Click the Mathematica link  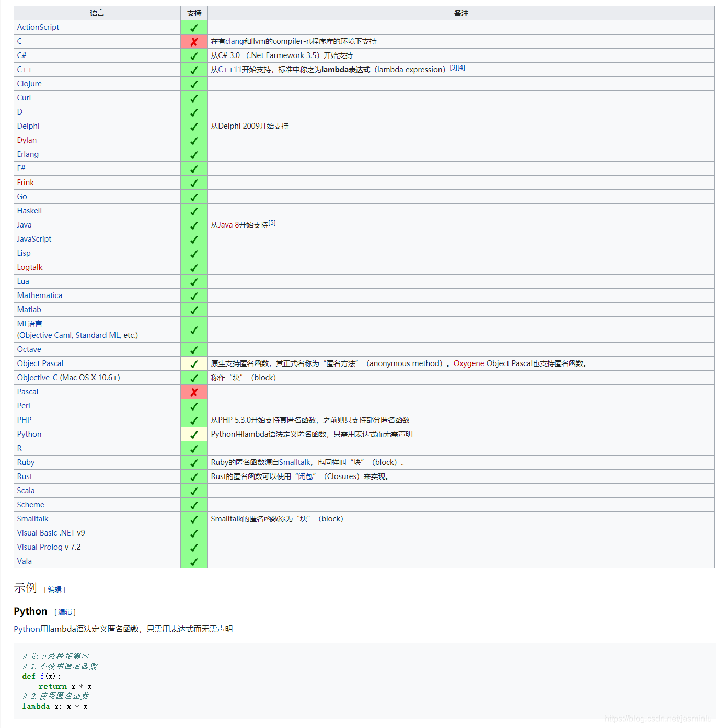[40, 295]
